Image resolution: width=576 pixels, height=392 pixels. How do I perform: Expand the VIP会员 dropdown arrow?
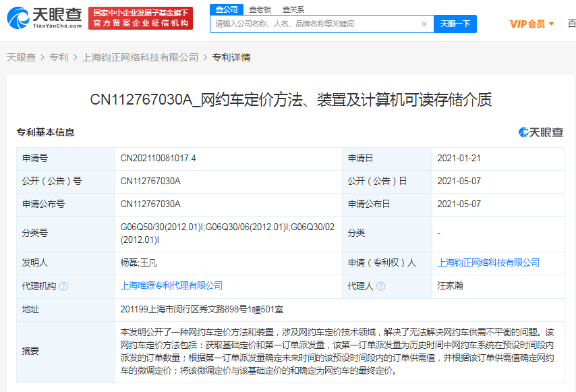(x=552, y=24)
